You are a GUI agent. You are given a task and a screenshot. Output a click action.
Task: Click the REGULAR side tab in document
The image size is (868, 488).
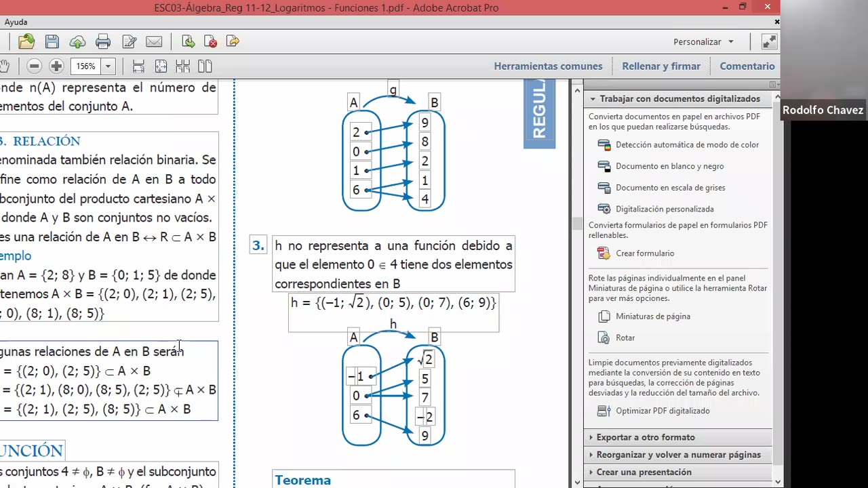coord(539,113)
